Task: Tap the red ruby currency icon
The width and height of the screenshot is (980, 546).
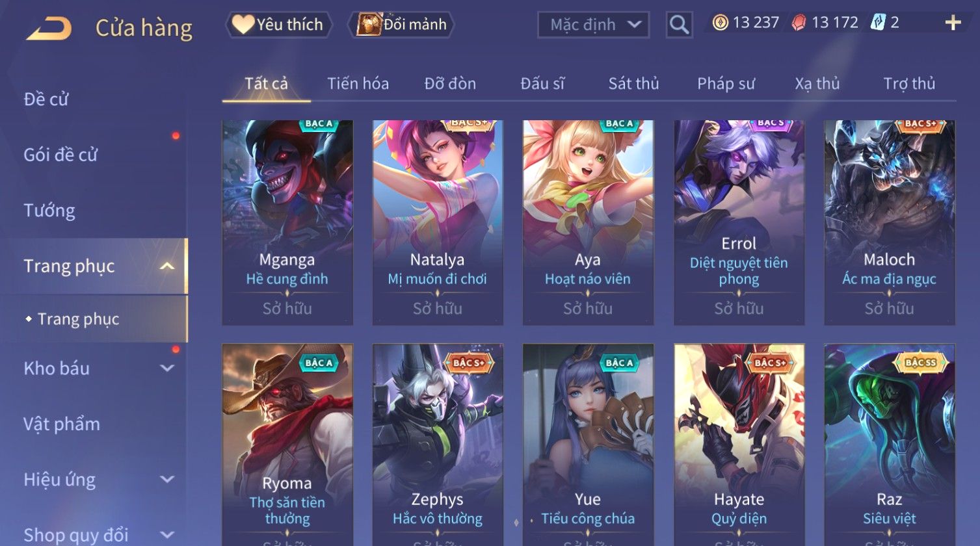Action: 799,23
